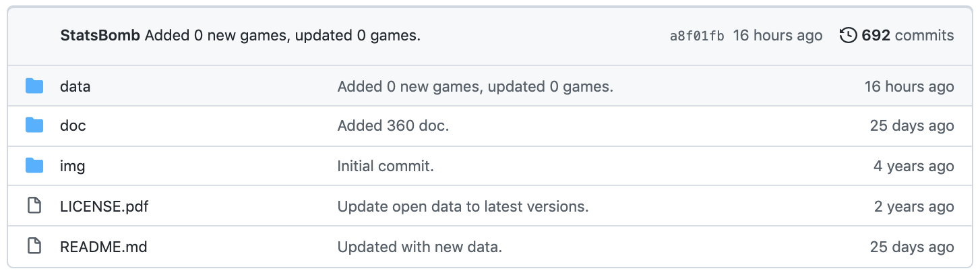
Task: Open the latest commit message in header
Action: click(x=282, y=36)
